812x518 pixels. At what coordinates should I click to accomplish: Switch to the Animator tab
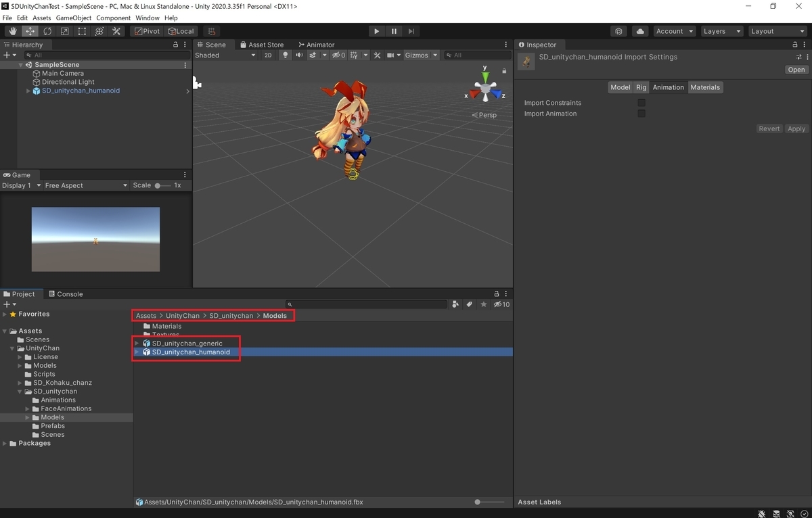coord(317,45)
